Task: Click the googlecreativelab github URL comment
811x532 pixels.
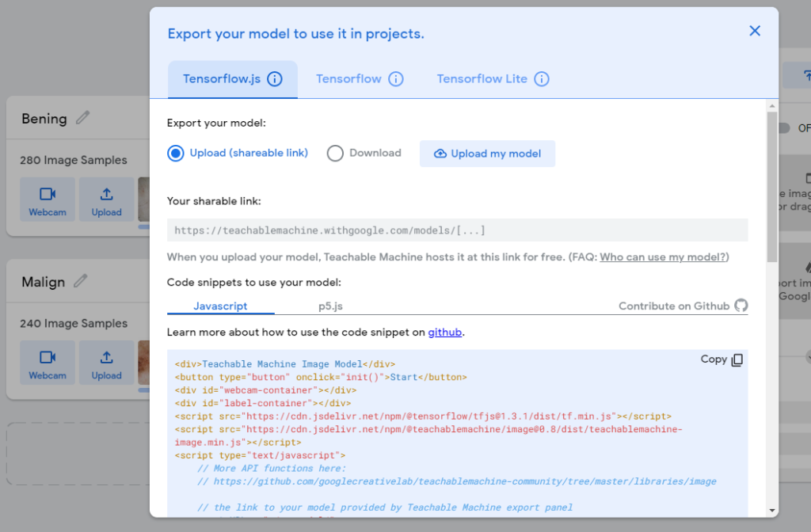Action: 457,481
